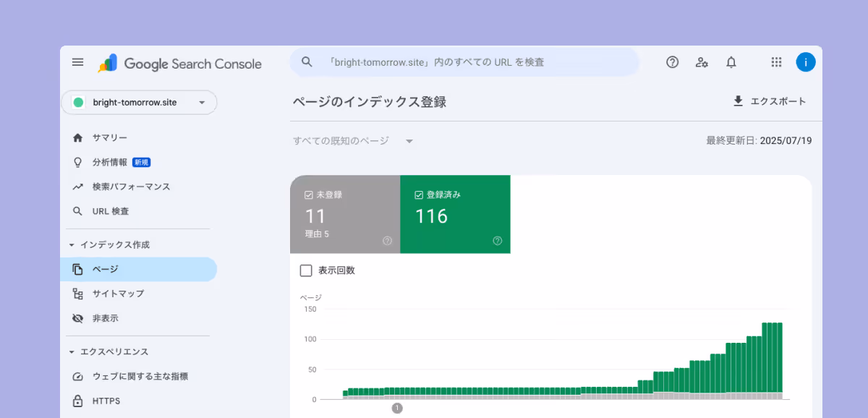Click the URL inspection search field
This screenshot has width=868, height=418.
point(465,62)
